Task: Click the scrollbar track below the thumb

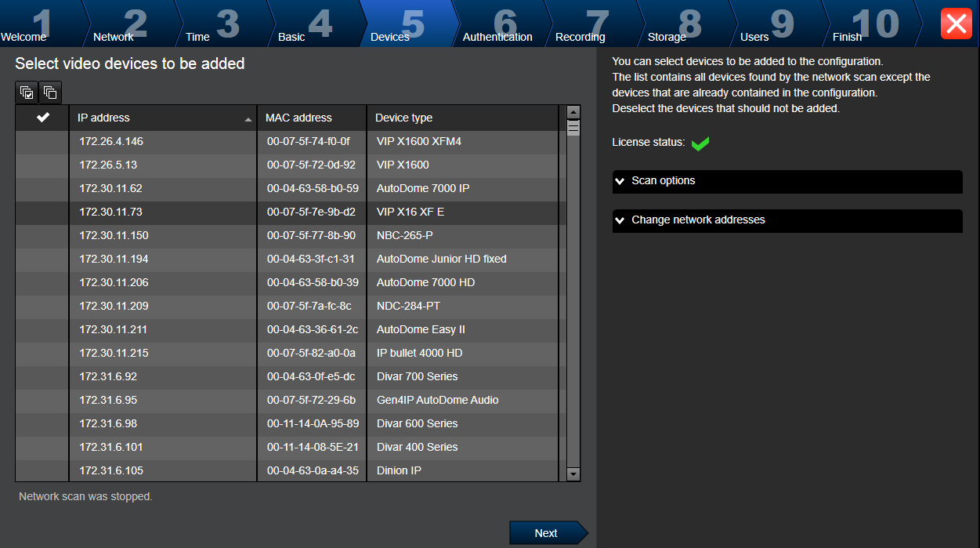Action: [x=573, y=301]
